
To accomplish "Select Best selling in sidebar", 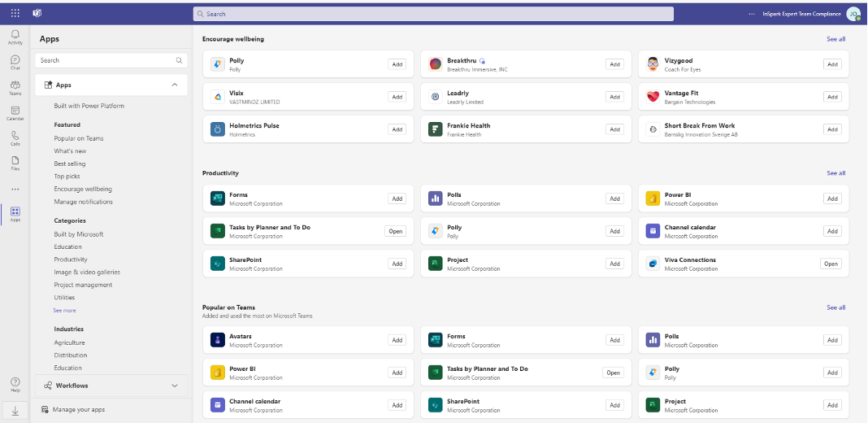I will tap(70, 164).
